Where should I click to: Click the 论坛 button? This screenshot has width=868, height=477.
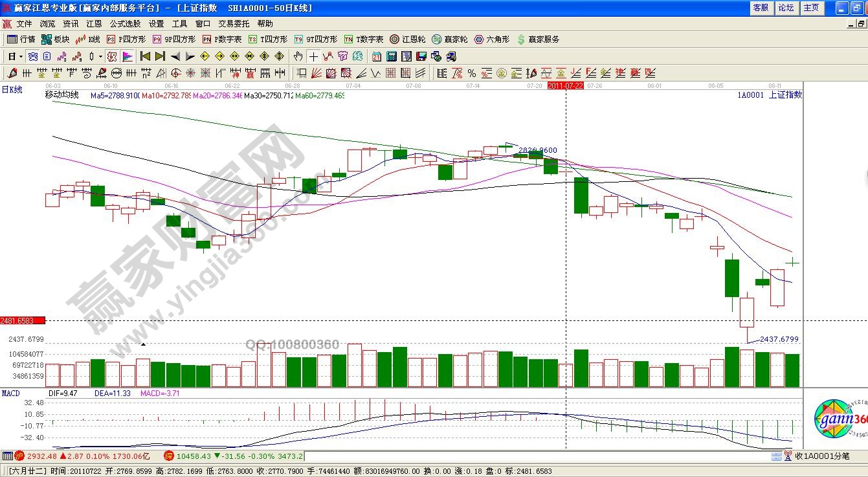(x=786, y=8)
